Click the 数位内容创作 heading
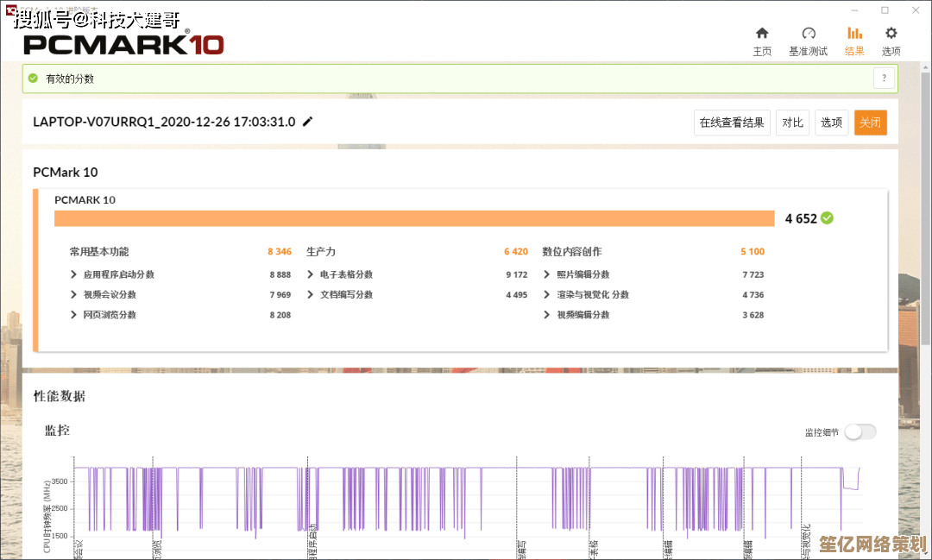Viewport: 932px width, 560px height. pyautogui.click(x=572, y=251)
